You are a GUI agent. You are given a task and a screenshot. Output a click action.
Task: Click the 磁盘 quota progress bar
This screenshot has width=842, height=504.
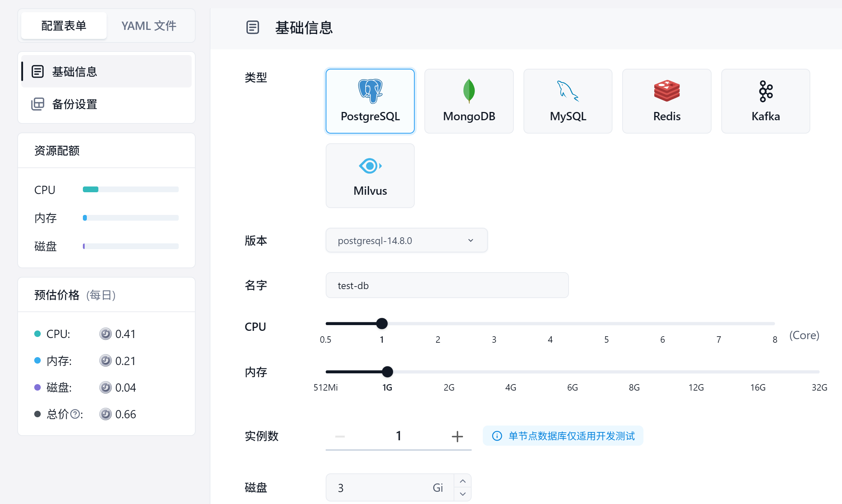tap(130, 246)
